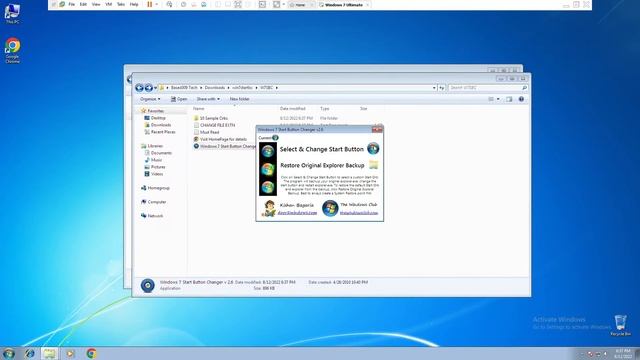Click the start orb preview strip
The width and height of the screenshot is (640, 360).
pyautogui.click(x=268, y=169)
